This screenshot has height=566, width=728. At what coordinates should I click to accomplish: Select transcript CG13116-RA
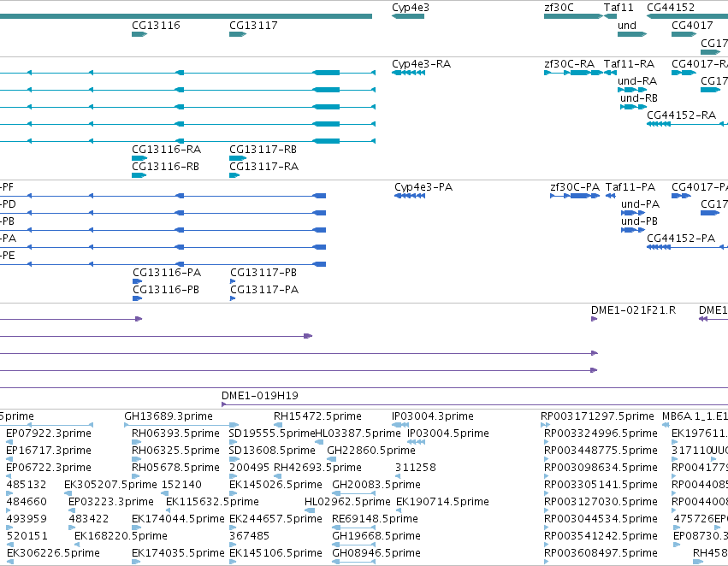tap(166, 150)
